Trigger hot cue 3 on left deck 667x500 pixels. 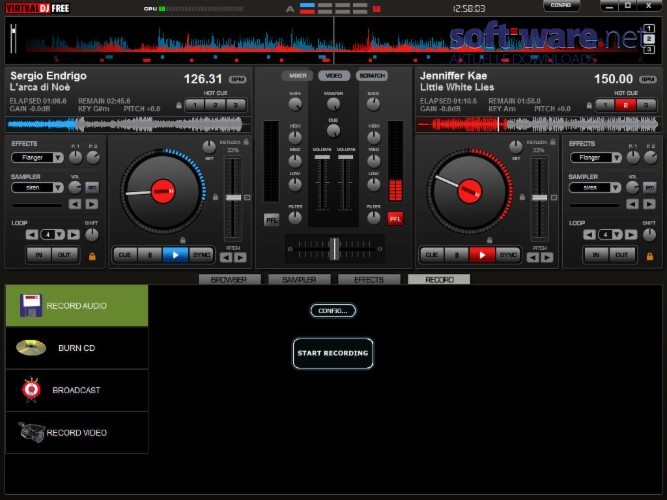pos(235,105)
